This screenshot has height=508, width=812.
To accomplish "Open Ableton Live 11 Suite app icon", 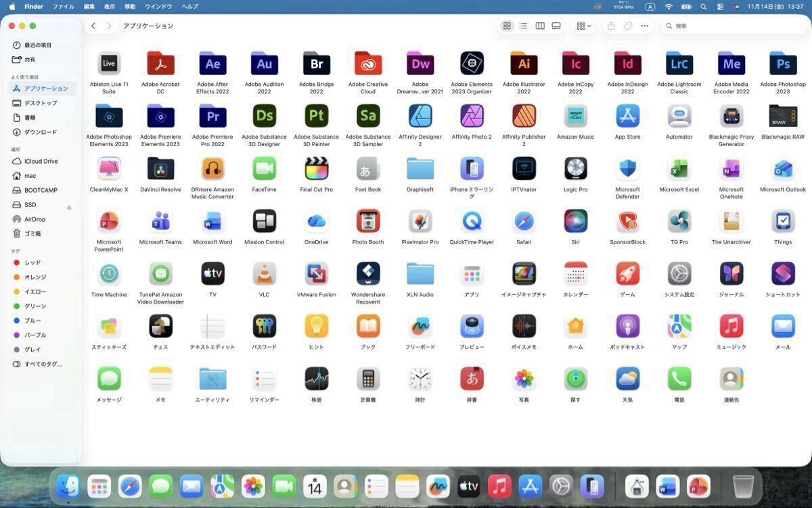I will tap(109, 64).
